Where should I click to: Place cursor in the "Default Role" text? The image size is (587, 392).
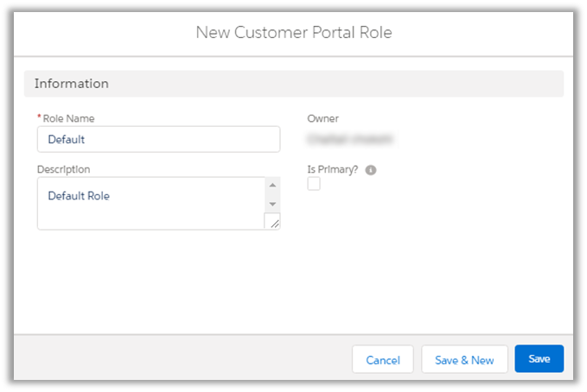pyautogui.click(x=79, y=196)
